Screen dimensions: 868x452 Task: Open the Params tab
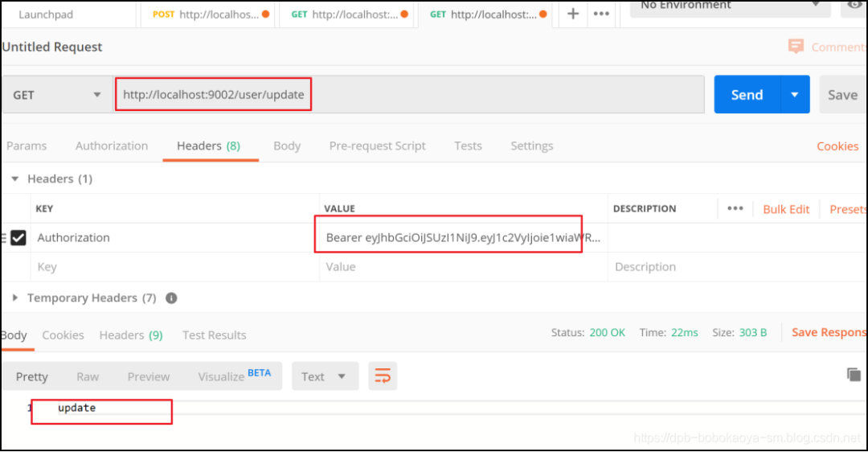click(27, 146)
